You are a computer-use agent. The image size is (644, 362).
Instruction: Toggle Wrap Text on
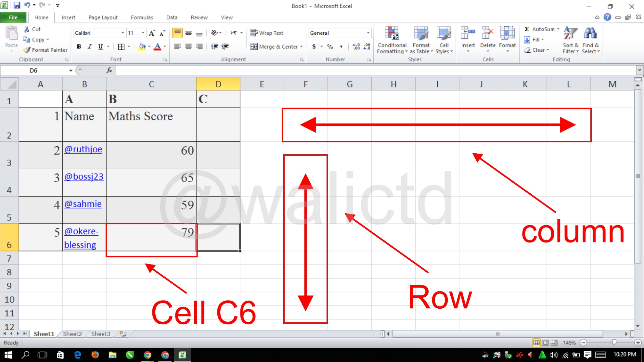pyautogui.click(x=267, y=33)
